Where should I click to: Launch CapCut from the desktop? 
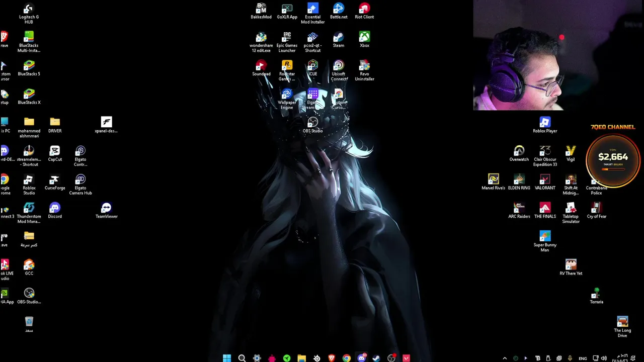click(x=55, y=154)
